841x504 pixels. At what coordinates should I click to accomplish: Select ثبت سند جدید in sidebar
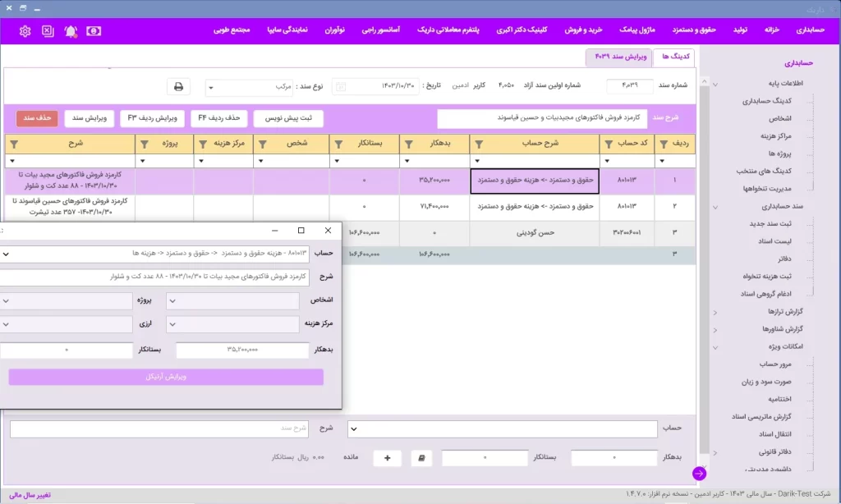click(x=770, y=224)
